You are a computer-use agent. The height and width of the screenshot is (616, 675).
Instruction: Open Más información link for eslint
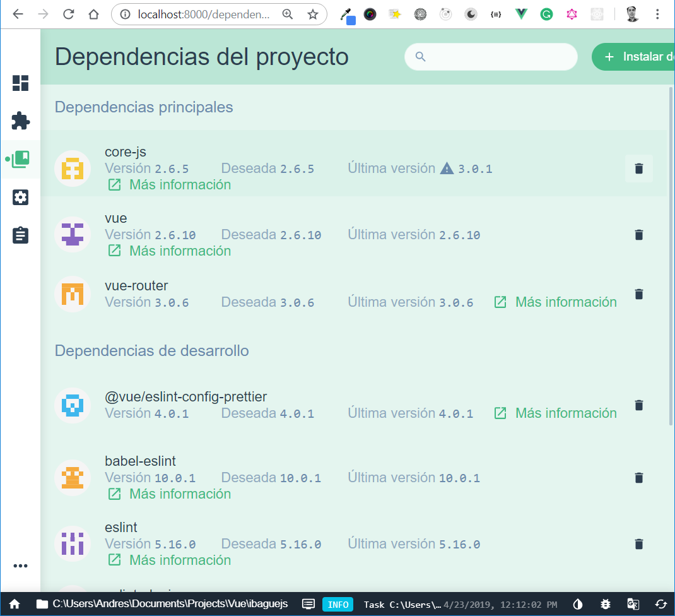point(169,560)
